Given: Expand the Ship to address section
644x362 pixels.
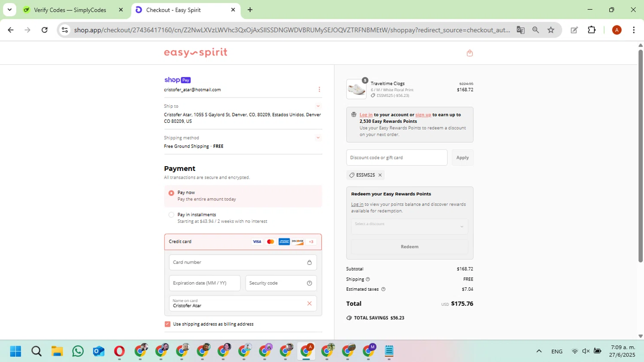Looking at the screenshot, I should (x=318, y=106).
